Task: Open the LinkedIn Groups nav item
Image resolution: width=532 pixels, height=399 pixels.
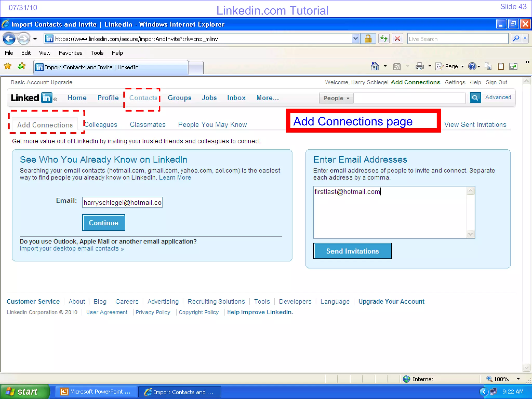Action: [179, 98]
